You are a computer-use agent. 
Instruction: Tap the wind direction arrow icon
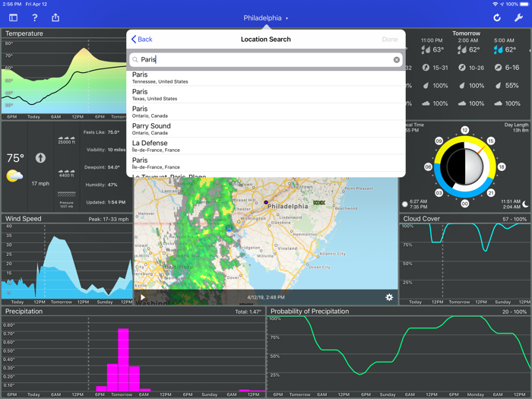tap(40, 158)
